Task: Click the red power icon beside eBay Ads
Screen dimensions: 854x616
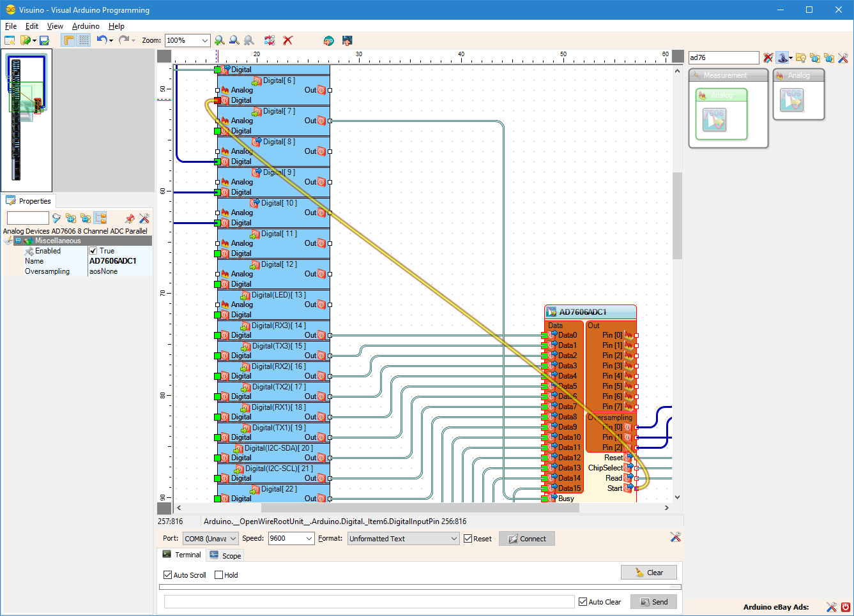Action: pos(846,607)
